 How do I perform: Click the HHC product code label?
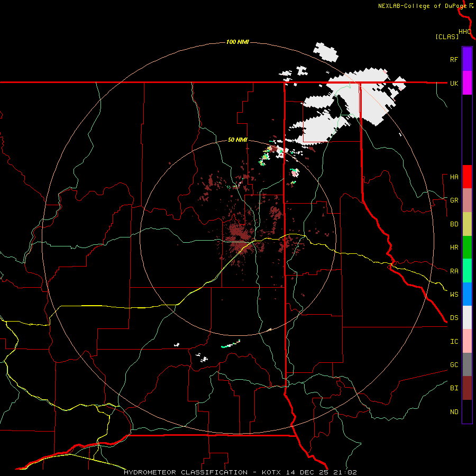coord(465,32)
